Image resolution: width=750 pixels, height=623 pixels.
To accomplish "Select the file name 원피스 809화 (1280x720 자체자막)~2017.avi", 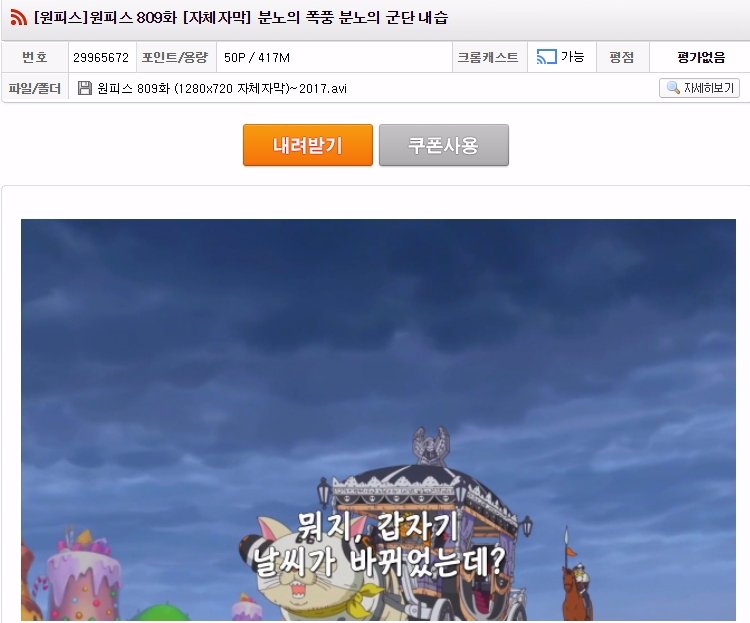I will pos(222,89).
